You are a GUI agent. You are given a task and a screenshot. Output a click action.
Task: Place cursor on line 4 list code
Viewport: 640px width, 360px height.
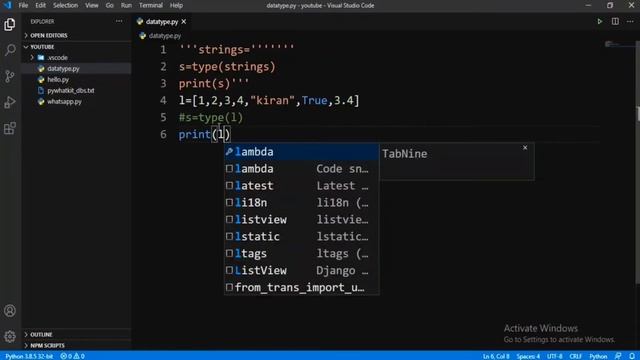(269, 100)
